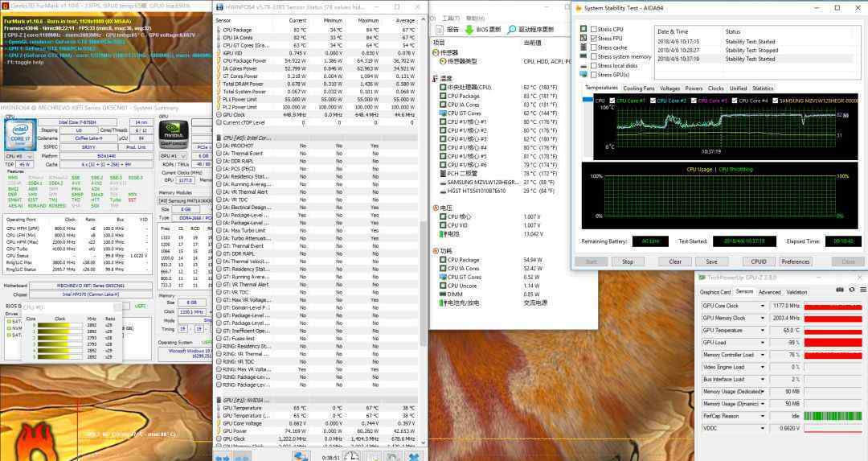Click the NVIDIA GeForce logo in HWiNFO summary

(x=174, y=134)
